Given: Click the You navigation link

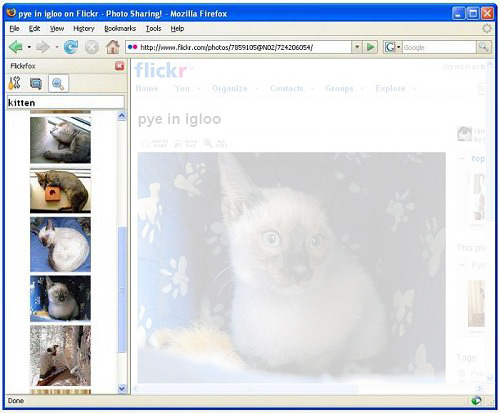Looking at the screenshot, I should point(182,88).
